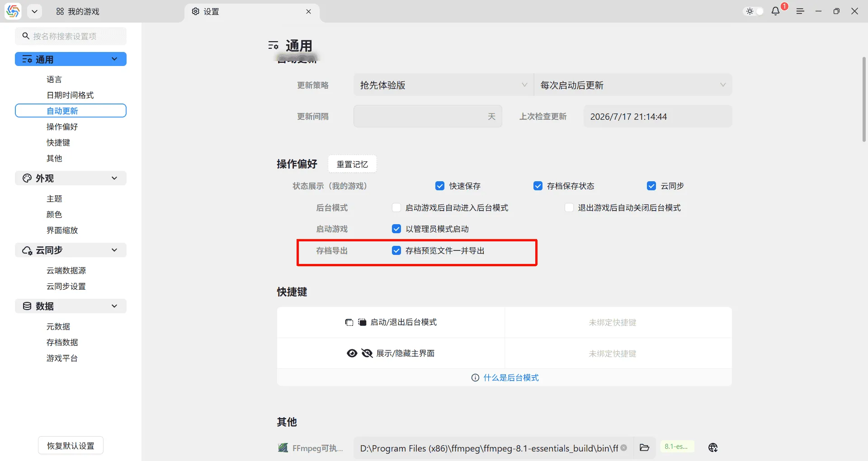
Task: Click the 展示/隐藏主界面 eye icon
Action: pyautogui.click(x=352, y=353)
